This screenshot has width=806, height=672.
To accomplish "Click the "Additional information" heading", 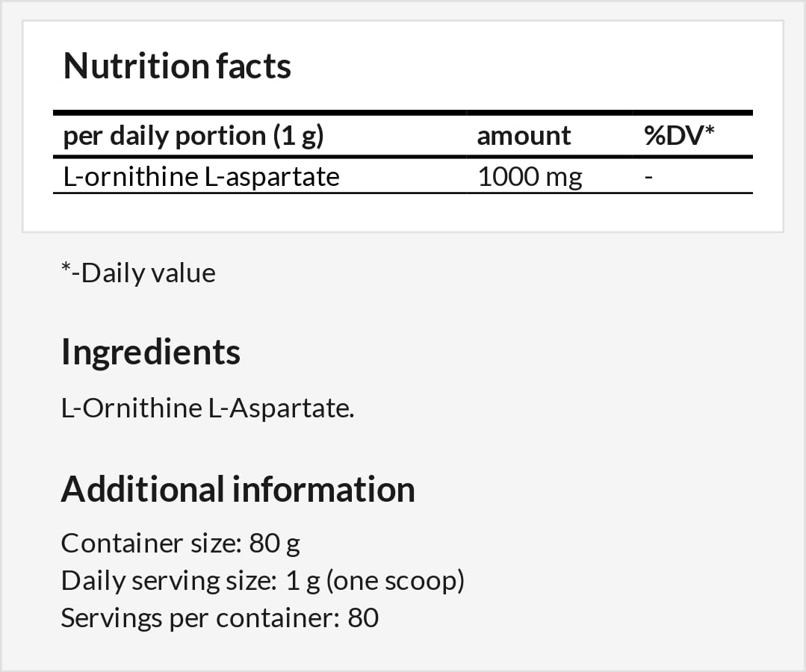I will click(238, 489).
